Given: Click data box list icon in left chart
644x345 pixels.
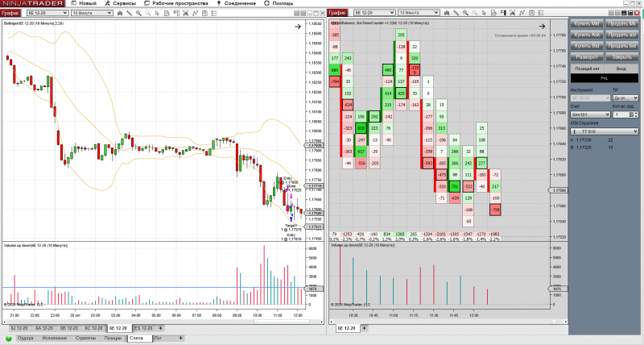Looking at the screenshot, I should 214,13.
